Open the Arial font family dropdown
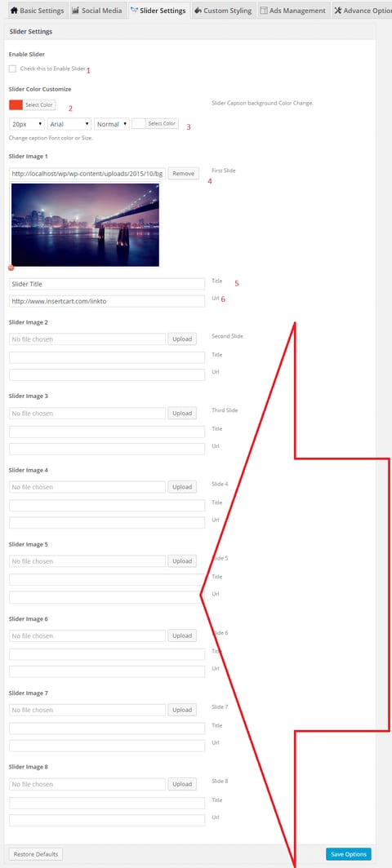Image resolution: width=392 pixels, height=868 pixels. [x=69, y=124]
